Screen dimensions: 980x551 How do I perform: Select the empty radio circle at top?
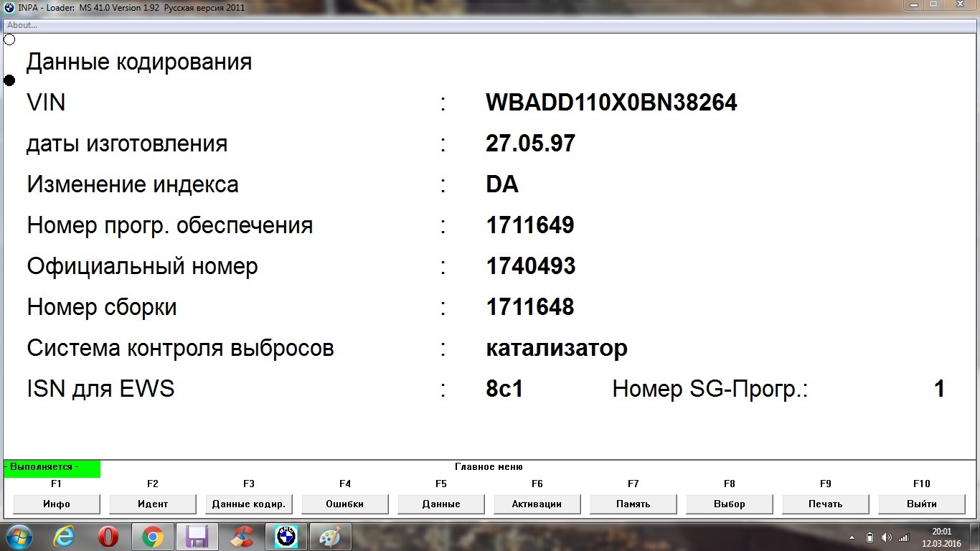tap(9, 39)
